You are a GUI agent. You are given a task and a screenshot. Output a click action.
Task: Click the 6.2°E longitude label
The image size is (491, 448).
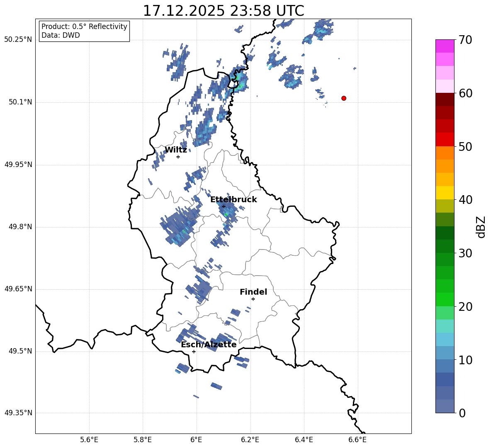[x=250, y=440]
